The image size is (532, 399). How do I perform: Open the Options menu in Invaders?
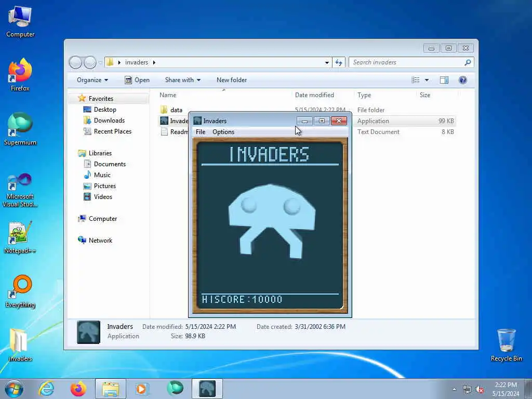pos(223,132)
